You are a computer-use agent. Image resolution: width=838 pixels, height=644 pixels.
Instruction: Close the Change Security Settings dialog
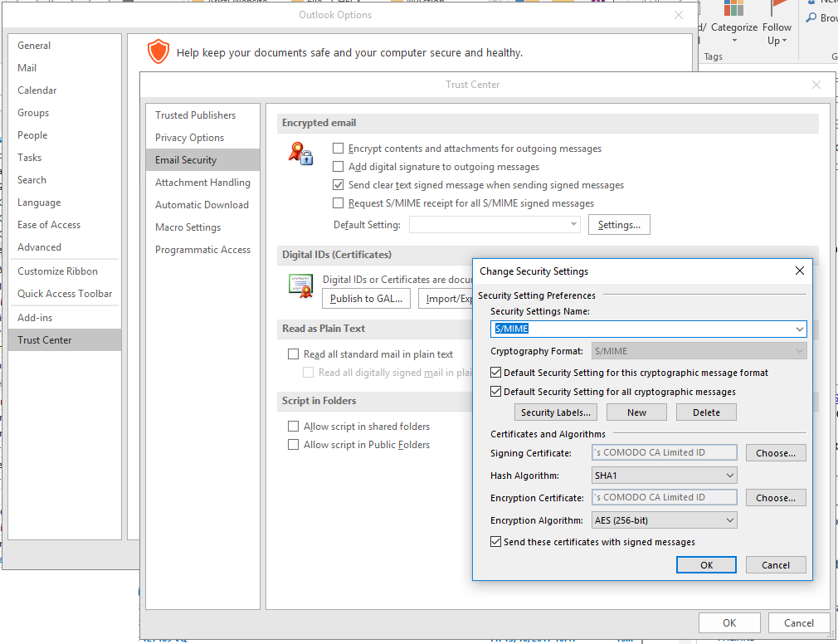click(x=800, y=271)
